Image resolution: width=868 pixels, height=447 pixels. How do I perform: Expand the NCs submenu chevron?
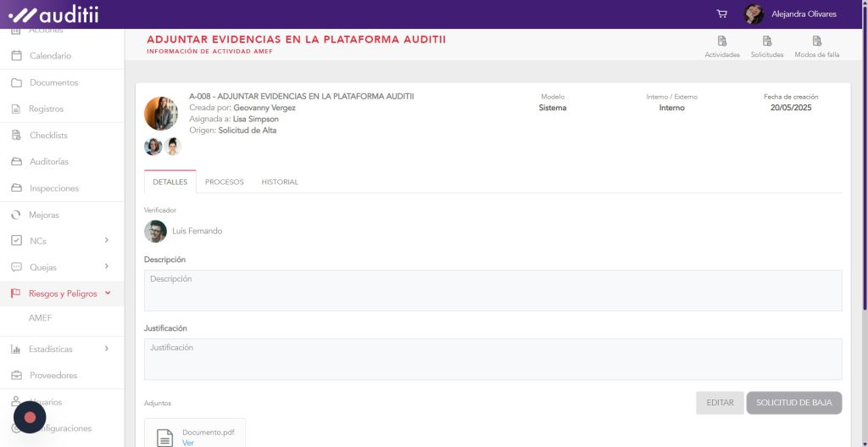pyautogui.click(x=107, y=241)
